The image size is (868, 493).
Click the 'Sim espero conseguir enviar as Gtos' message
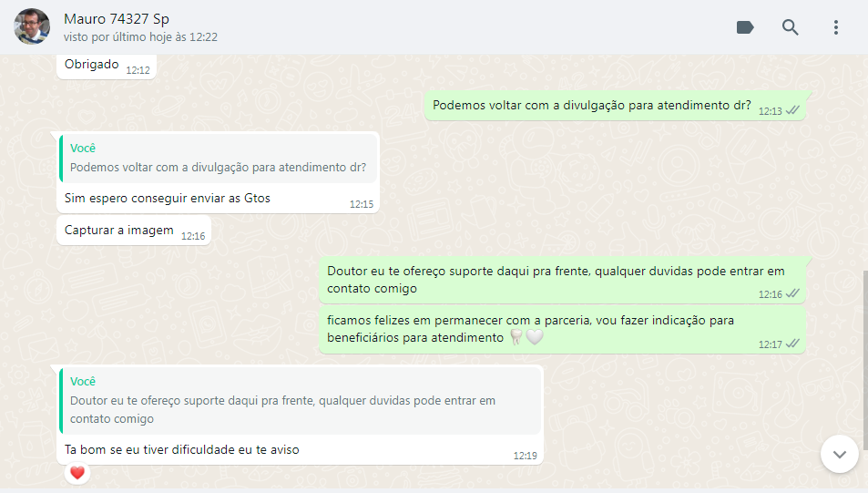(x=168, y=199)
